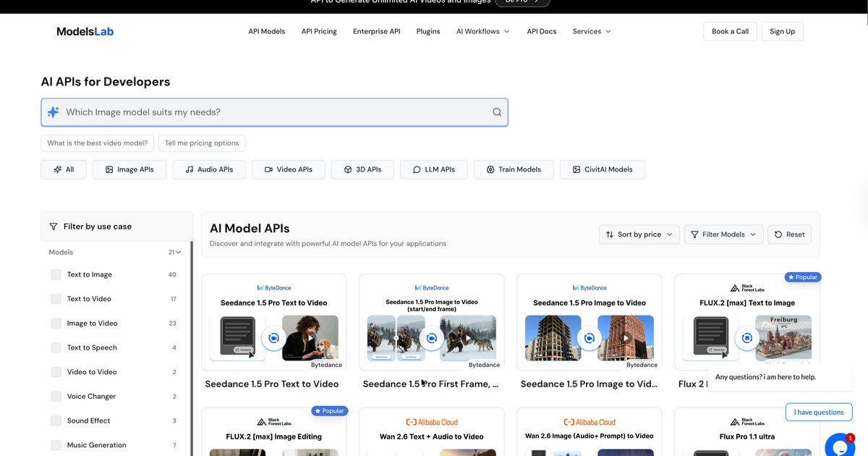Click the funnel icon beside Filter by use case

[54, 227]
